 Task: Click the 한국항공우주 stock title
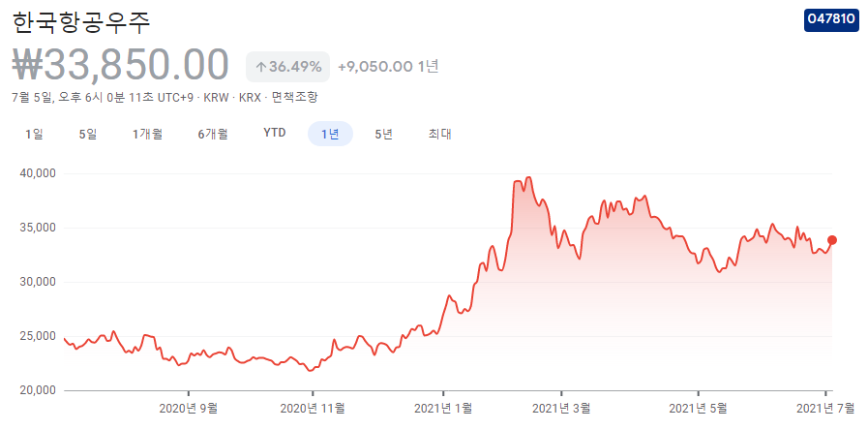coord(81,22)
